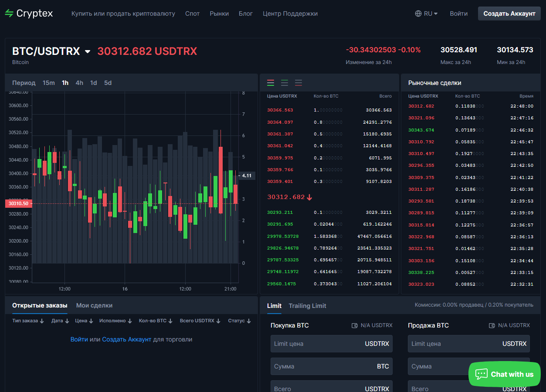Show both buy and sell order book

coord(271,83)
